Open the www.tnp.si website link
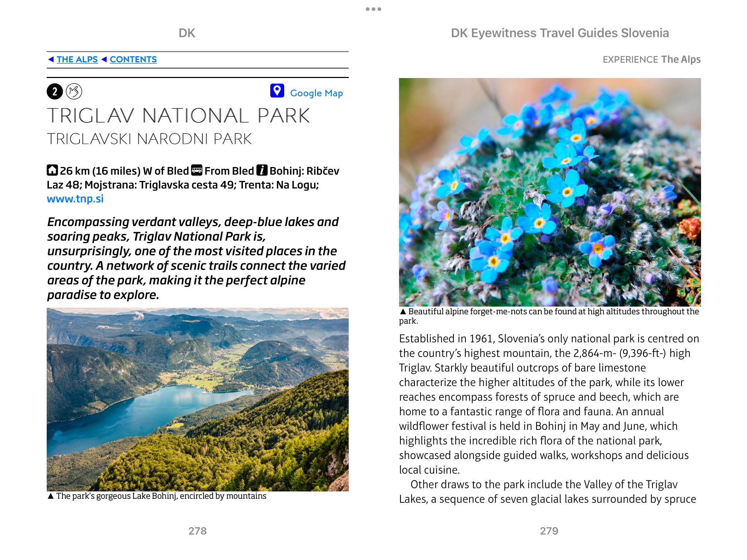 pos(75,199)
